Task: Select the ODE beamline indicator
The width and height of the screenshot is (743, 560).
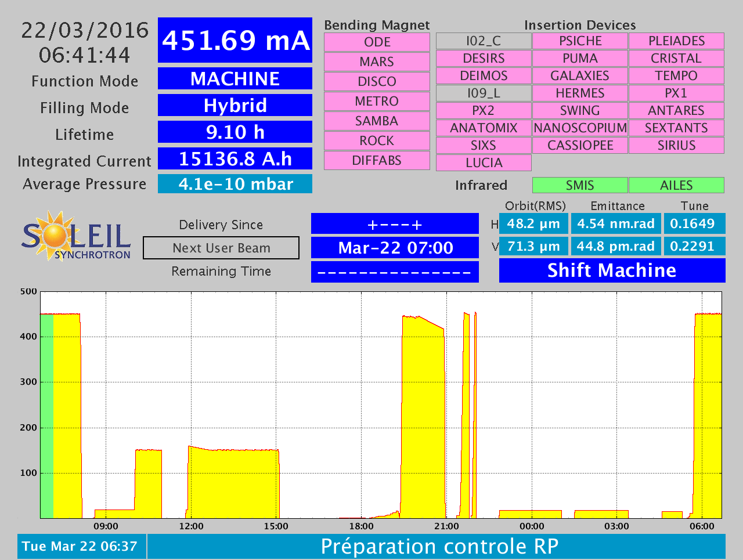Action: coord(377,42)
